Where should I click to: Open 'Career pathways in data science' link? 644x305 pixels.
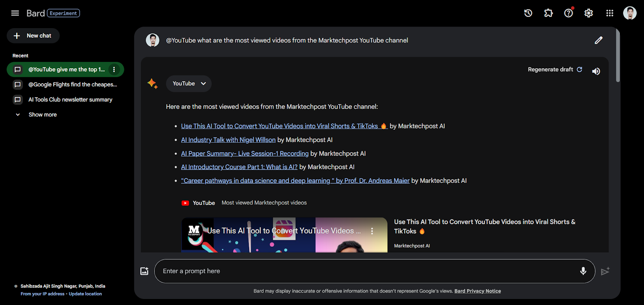pyautogui.click(x=295, y=181)
